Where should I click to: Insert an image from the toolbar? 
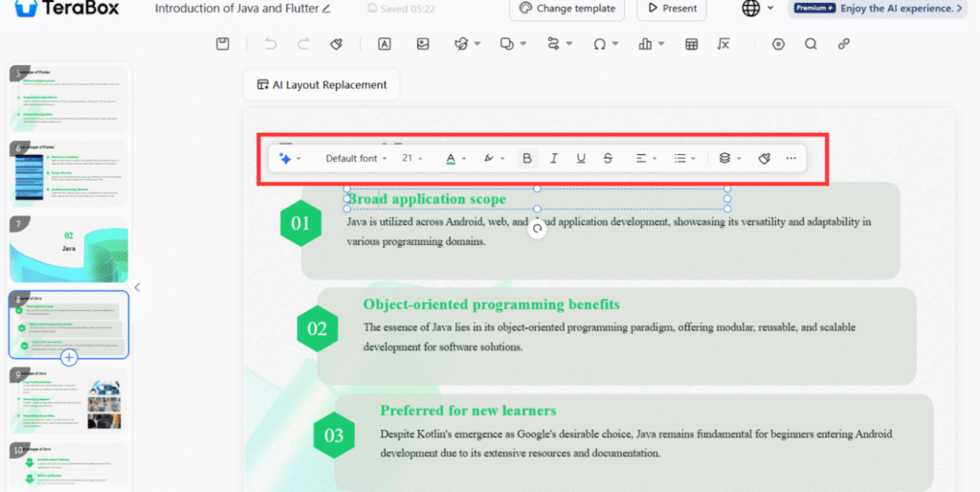pyautogui.click(x=422, y=44)
